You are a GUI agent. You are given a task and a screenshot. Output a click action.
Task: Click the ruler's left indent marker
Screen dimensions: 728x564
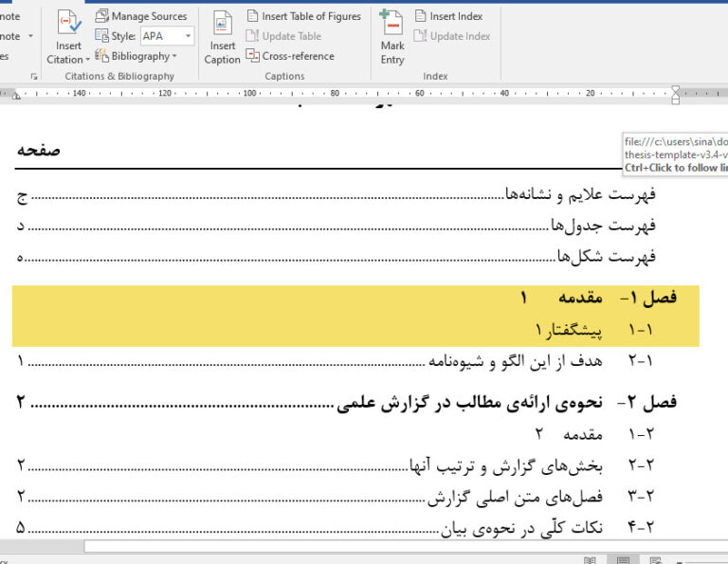16,96
